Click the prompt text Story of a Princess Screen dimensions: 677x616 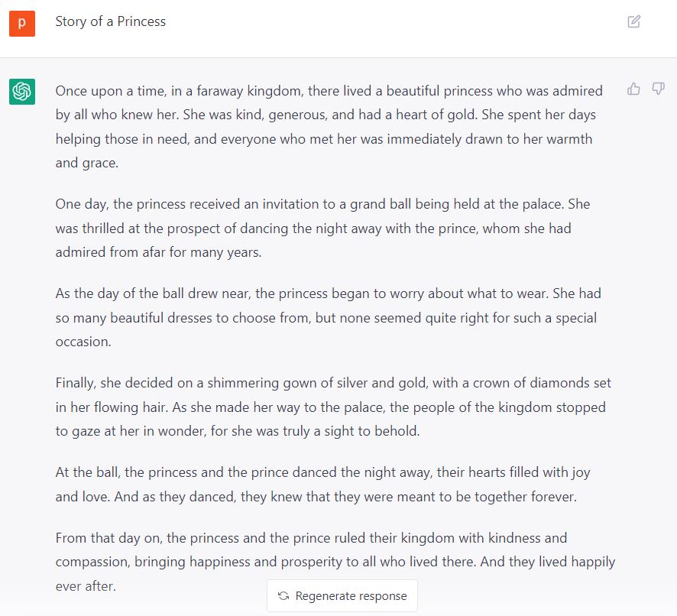(110, 21)
